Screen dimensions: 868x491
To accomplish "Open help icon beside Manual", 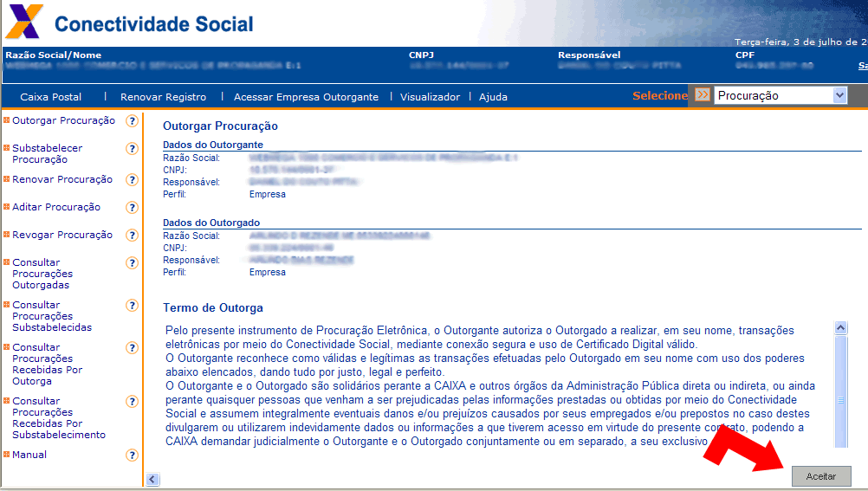I will click(132, 455).
